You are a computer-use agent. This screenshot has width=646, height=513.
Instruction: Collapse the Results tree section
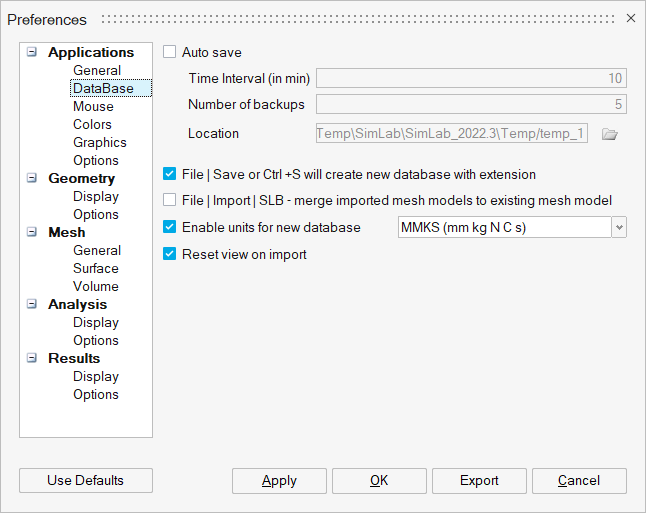(x=32, y=359)
